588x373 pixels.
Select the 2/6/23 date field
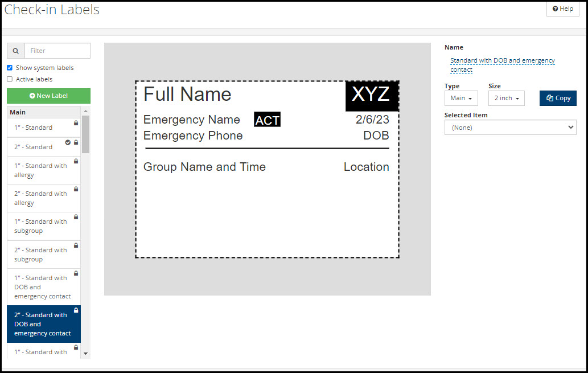coord(372,120)
